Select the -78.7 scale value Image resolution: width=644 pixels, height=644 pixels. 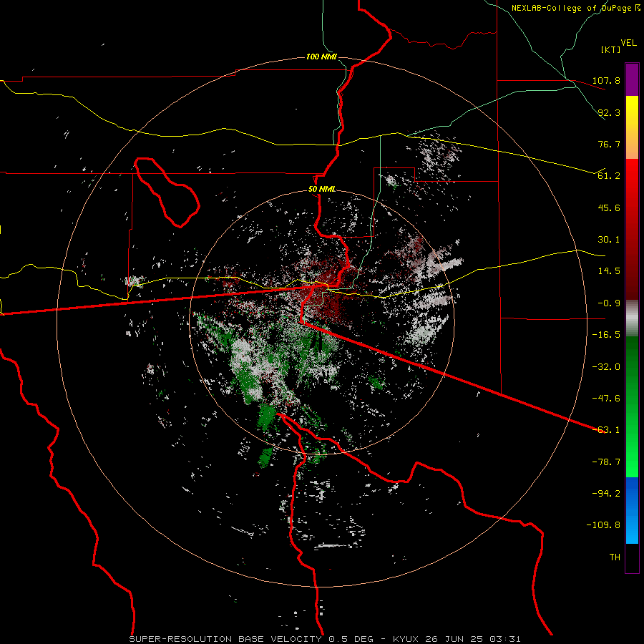(x=606, y=462)
